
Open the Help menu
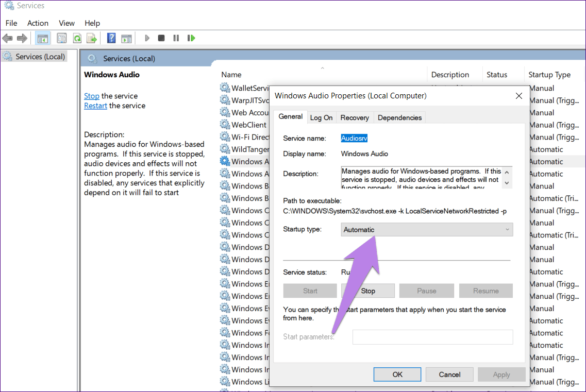tap(92, 23)
